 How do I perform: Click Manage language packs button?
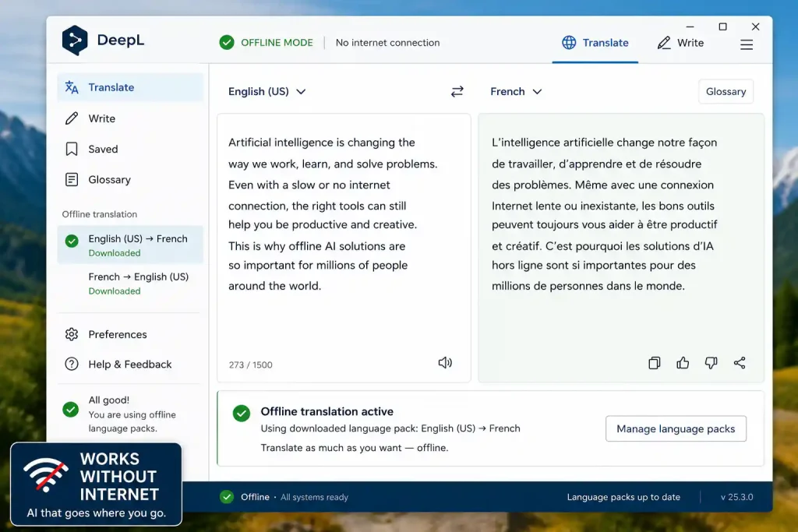(676, 428)
